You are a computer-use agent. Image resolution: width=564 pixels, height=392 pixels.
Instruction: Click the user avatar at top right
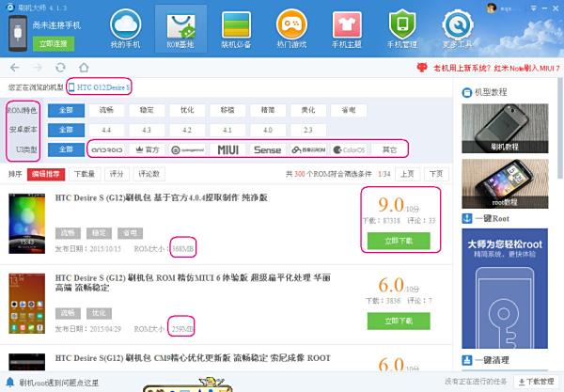(491, 8)
